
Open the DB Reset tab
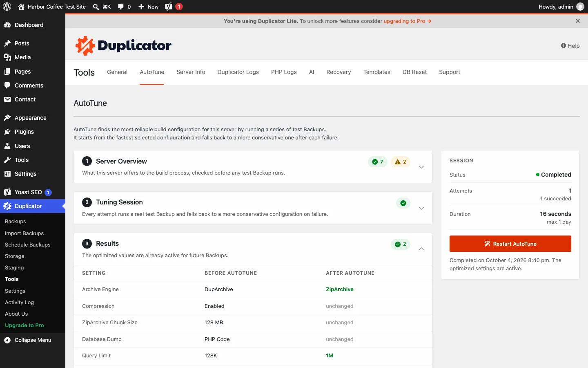click(x=414, y=72)
